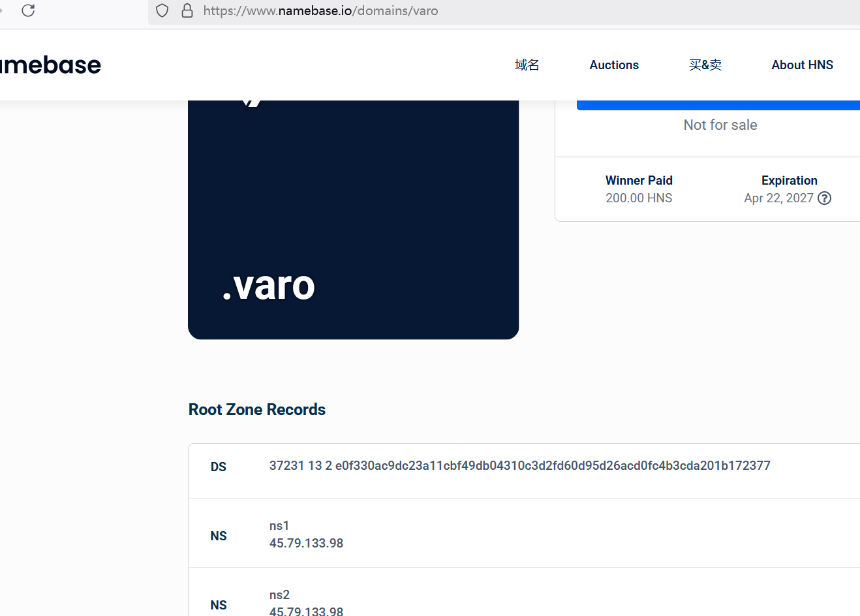Viewport: 860px width, 616px height.
Task: Open the Namebase logo home link
Action: 50,65
